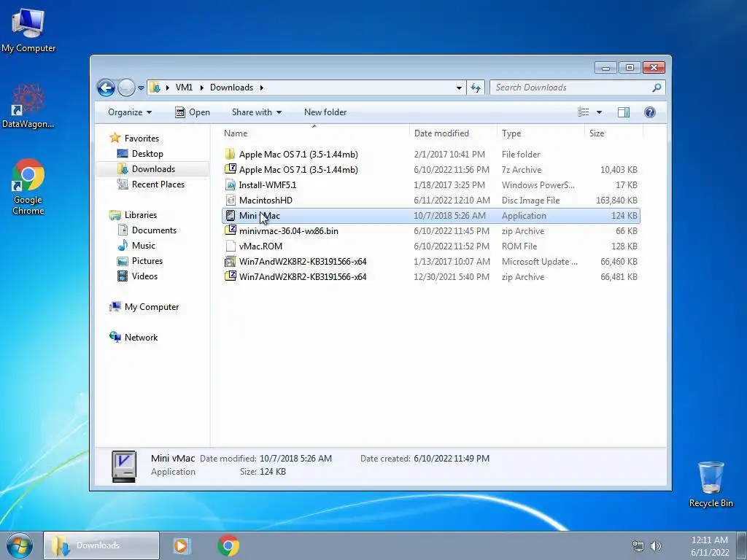
Task: Open the Pictures library
Action: coord(147,261)
